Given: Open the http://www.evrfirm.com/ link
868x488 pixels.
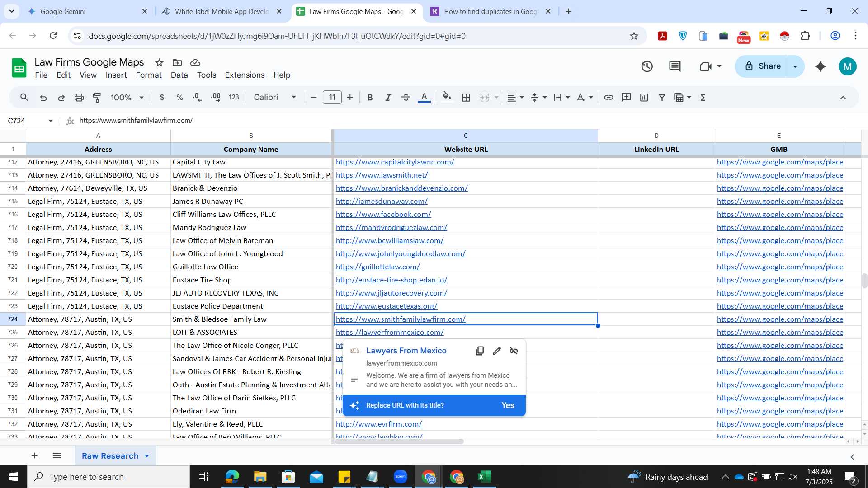Looking at the screenshot, I should click(378, 424).
